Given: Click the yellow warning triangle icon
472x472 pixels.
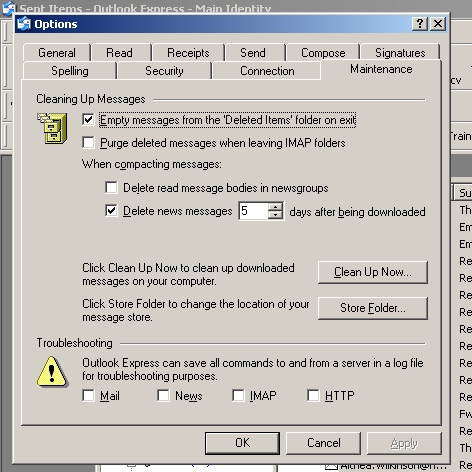Looking at the screenshot, I should click(x=52, y=372).
